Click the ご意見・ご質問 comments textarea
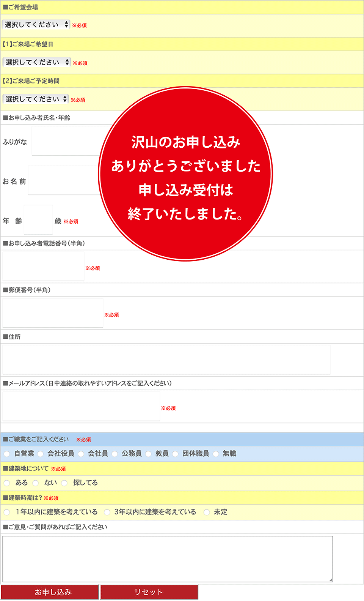Image resolution: width=364 pixels, height=601 pixels. [168, 559]
